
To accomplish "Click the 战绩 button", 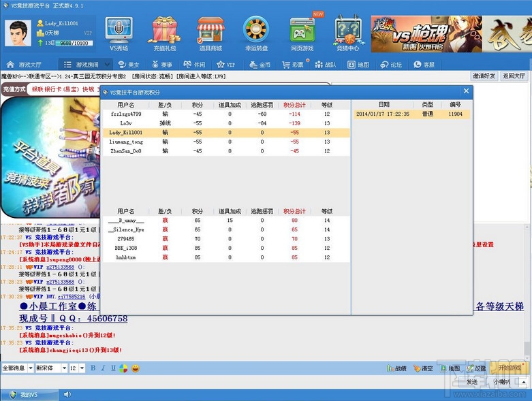I will [x=396, y=368].
